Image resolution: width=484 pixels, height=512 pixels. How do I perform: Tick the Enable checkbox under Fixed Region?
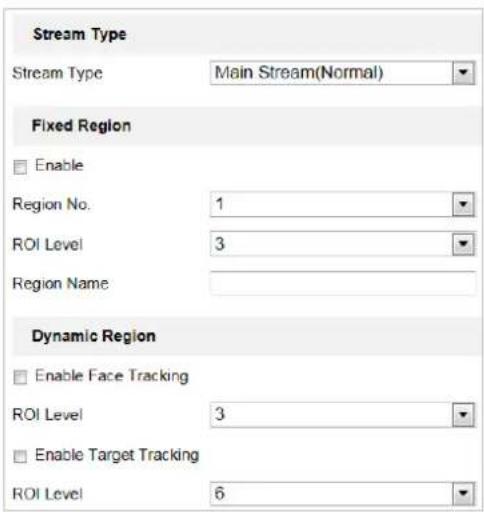coord(20,167)
